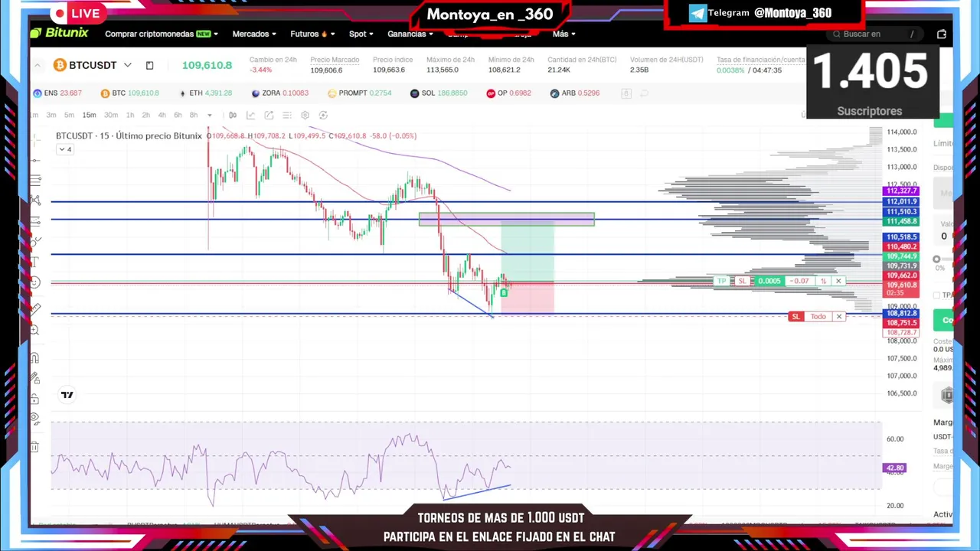Adjust the order amount percentage slider
Screen dimensions: 980x551
[x=937, y=259]
